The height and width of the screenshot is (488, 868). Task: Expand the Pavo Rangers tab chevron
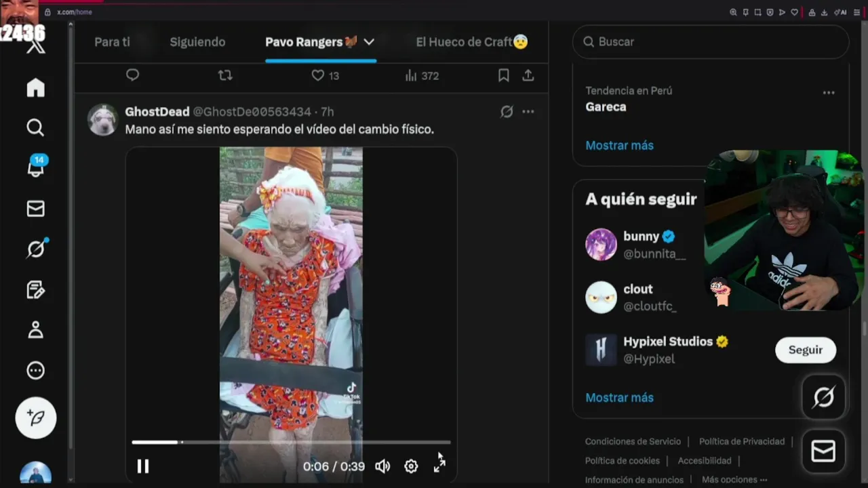click(x=369, y=42)
